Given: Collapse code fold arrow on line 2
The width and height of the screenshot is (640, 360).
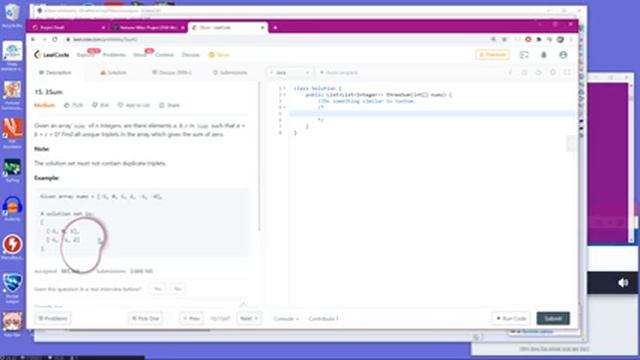Looking at the screenshot, I should point(285,95).
